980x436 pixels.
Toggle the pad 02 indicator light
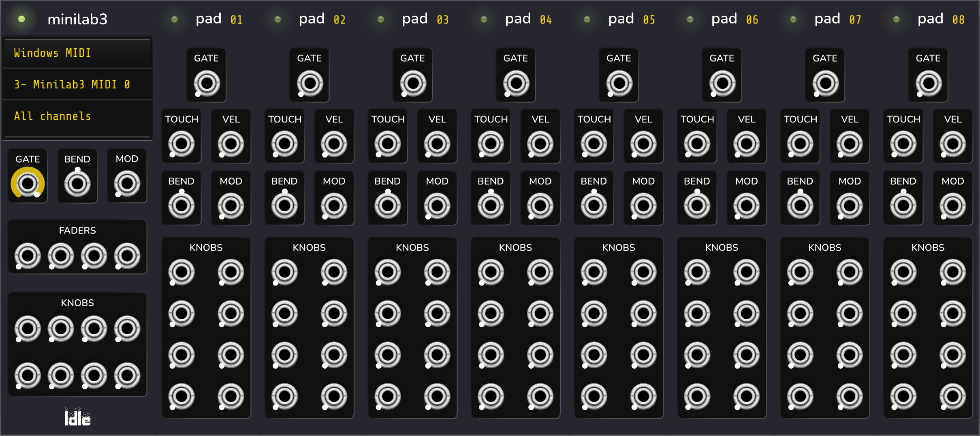(278, 19)
